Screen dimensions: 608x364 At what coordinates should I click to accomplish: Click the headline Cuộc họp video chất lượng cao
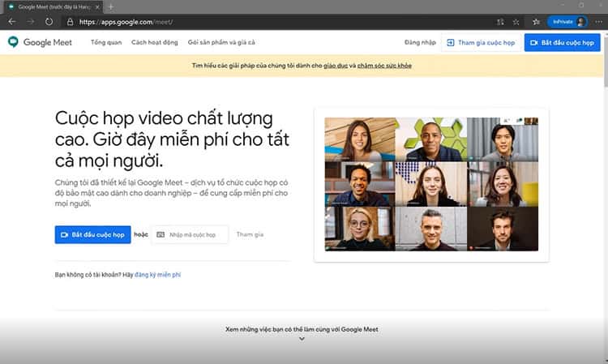[172, 139]
